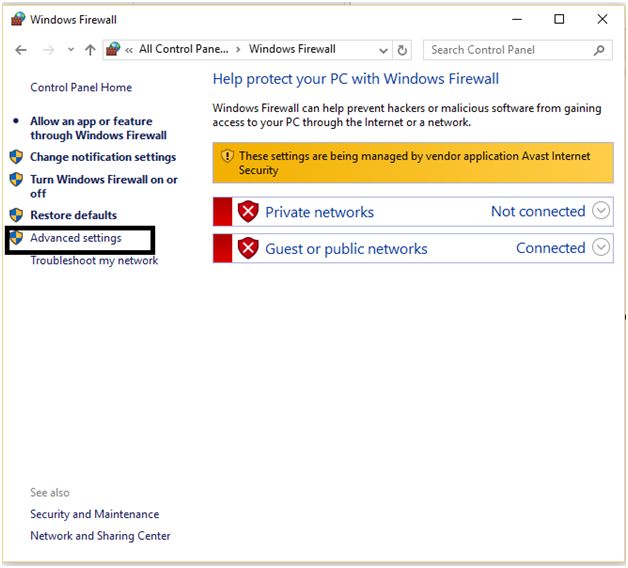This screenshot has height=568, width=628.
Task: Click the double chevron in the address bar
Action: pos(129,50)
